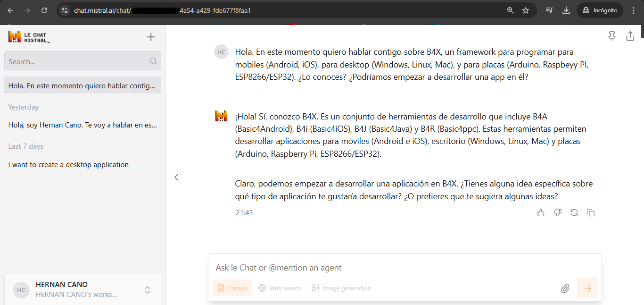Image resolution: width=644 pixels, height=305 pixels.
Task: Toggle the Canvas option
Action: click(232, 288)
